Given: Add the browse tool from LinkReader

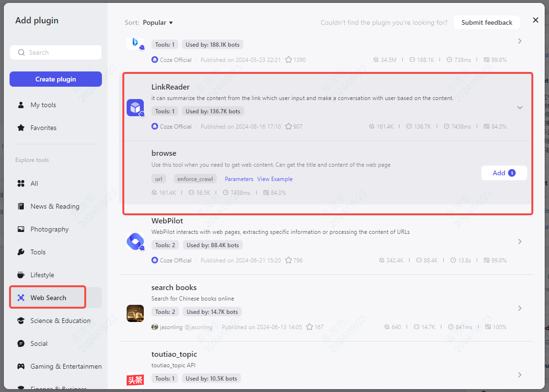Looking at the screenshot, I should [504, 173].
